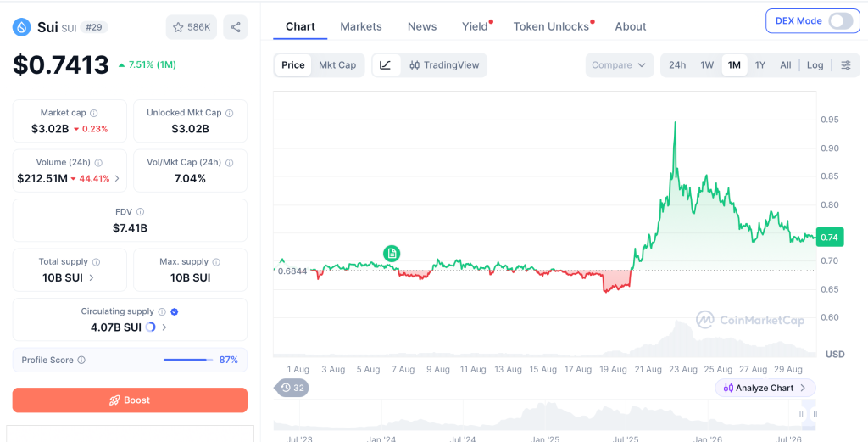Screen dimensions: 868x442
Task: Toggle the DEX Mode switch
Action: coord(840,21)
